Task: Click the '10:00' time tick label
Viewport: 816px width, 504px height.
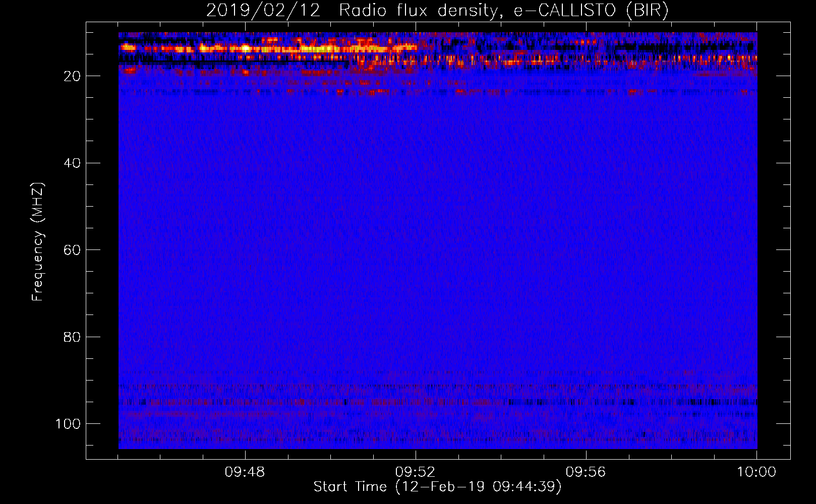Action: tap(756, 472)
